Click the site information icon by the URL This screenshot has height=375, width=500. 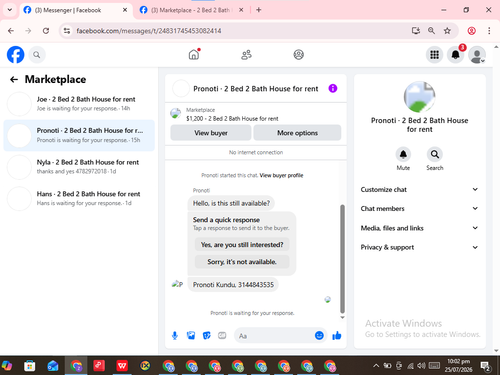[67, 31]
